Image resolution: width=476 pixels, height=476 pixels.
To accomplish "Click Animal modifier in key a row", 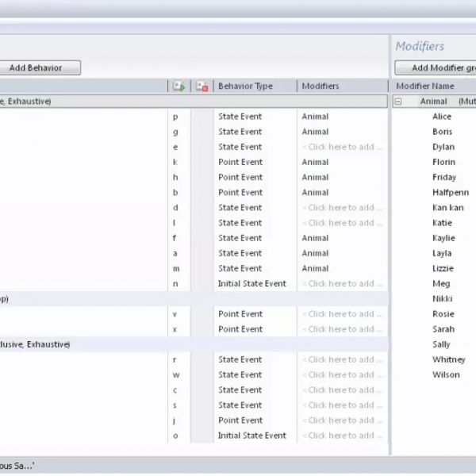I will [x=315, y=253].
